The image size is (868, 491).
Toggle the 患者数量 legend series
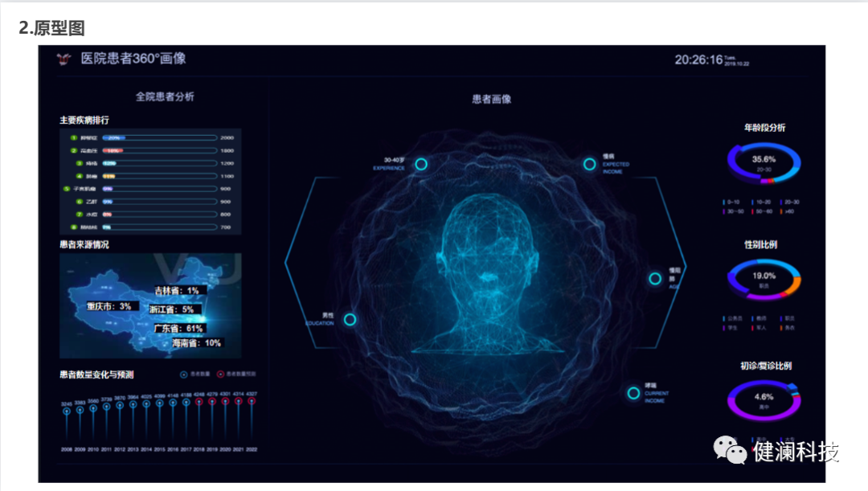tap(184, 374)
